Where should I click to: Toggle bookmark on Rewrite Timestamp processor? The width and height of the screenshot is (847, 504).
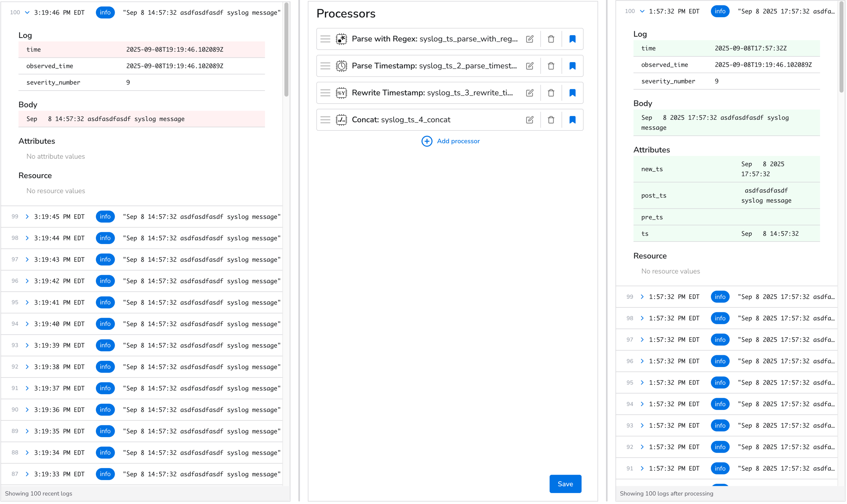pos(572,93)
